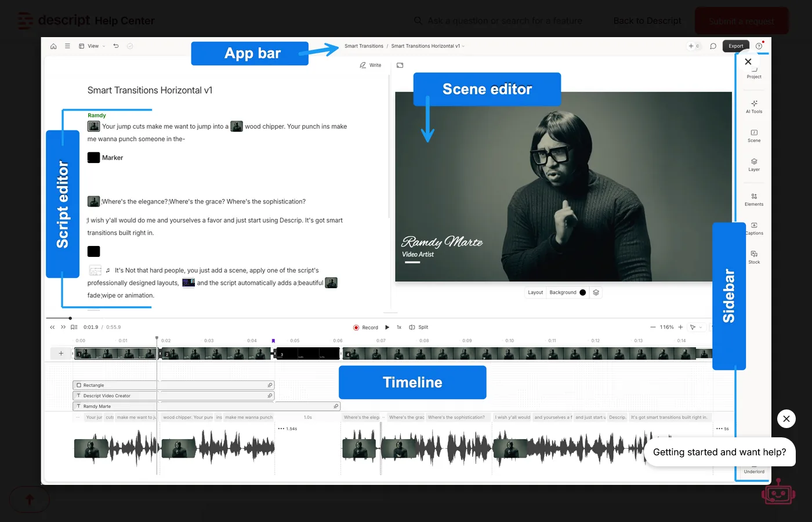Screen dimensions: 812x522
Task: Open the hamburger menu in app bar
Action: coord(67,46)
